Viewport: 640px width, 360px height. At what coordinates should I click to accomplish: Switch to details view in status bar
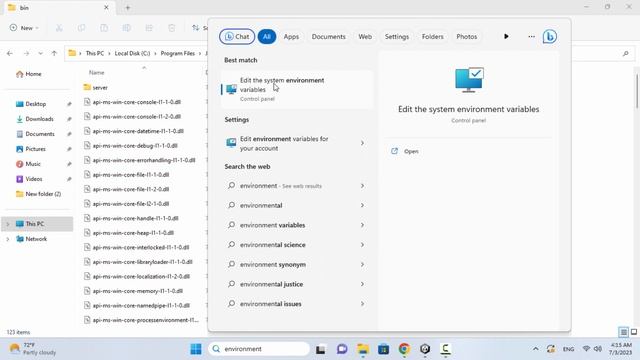coord(623,332)
